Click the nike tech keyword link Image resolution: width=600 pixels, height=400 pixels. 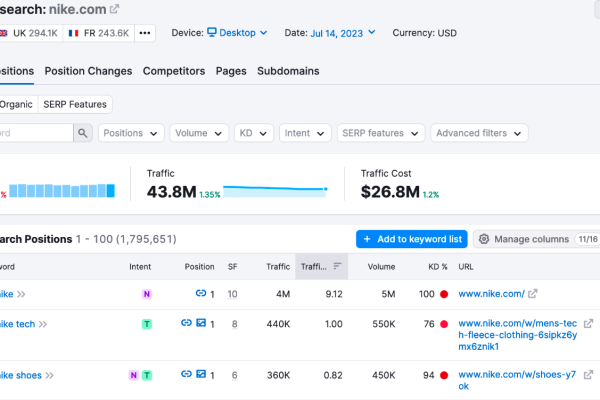pos(18,324)
